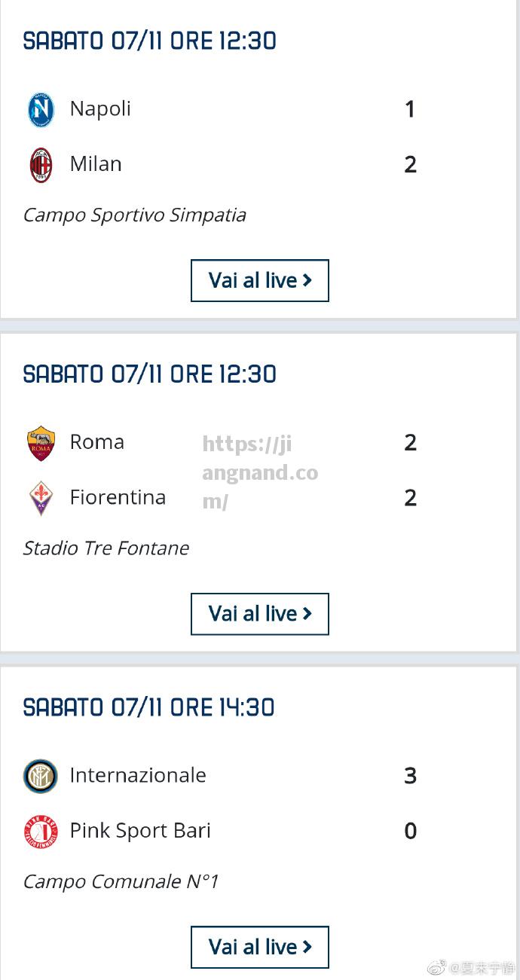Select the Fiorentina team name
520x980 pixels.
tap(118, 498)
